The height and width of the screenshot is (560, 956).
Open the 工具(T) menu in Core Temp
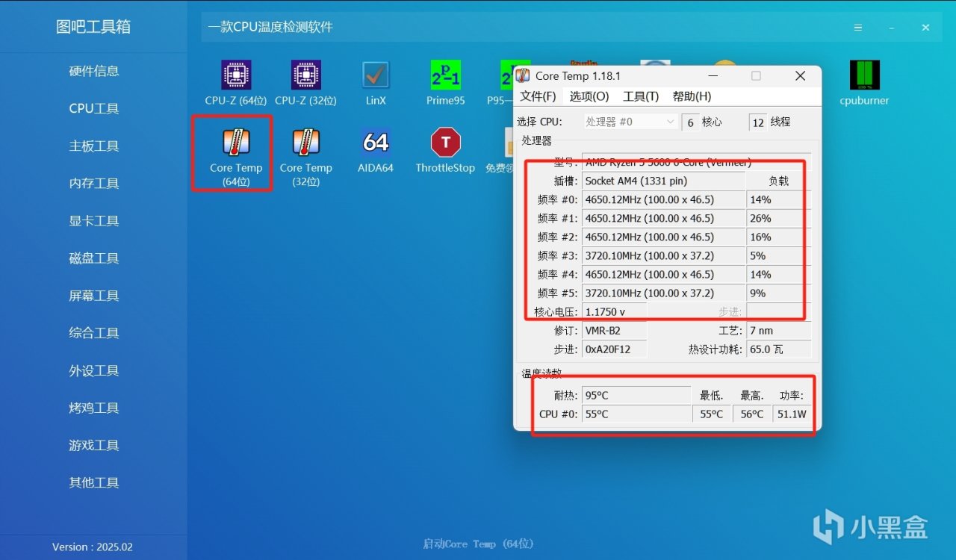click(x=641, y=96)
